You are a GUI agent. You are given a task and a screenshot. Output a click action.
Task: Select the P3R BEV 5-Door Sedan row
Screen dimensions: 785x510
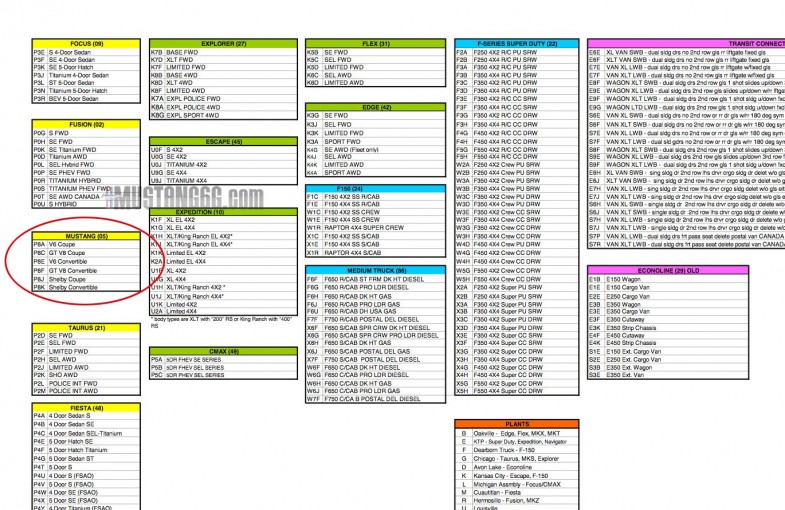(86, 99)
